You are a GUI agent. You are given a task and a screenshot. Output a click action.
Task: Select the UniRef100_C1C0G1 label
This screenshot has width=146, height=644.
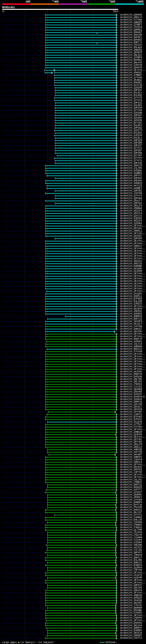131,387
